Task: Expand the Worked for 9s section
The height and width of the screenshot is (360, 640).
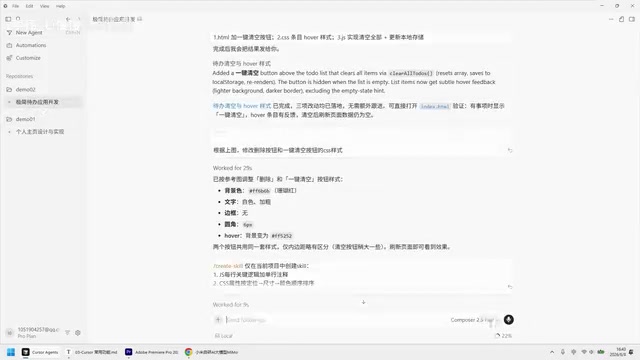Action: click(x=231, y=304)
